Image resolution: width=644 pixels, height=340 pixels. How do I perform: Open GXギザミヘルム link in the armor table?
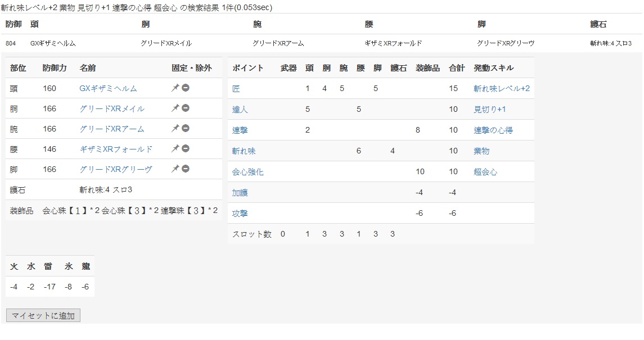(108, 88)
